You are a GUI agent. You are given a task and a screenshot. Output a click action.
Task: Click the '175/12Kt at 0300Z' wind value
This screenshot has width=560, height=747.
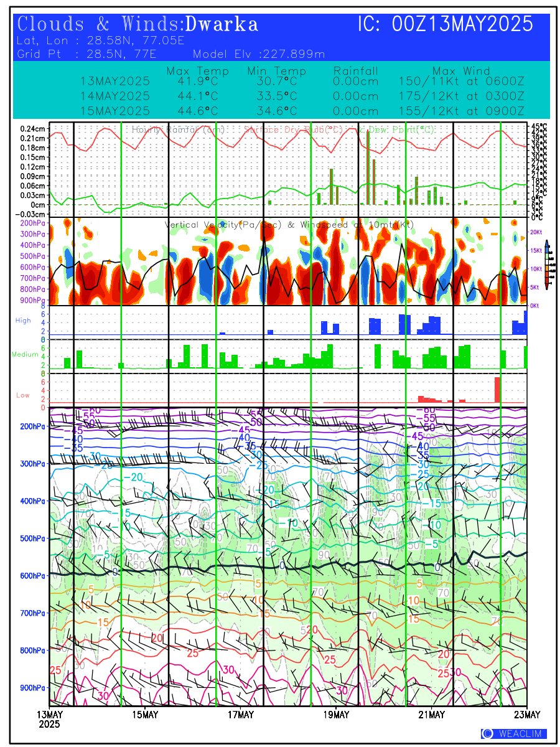click(461, 96)
